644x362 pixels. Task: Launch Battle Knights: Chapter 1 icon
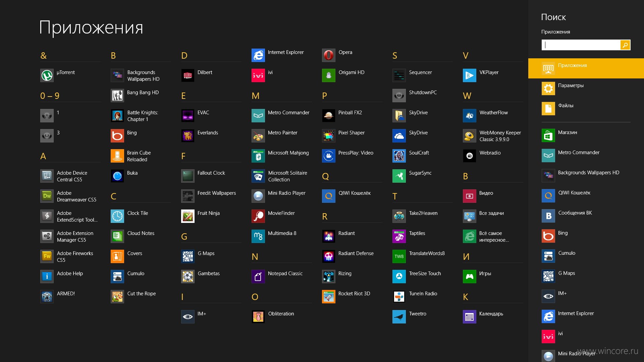117,116
